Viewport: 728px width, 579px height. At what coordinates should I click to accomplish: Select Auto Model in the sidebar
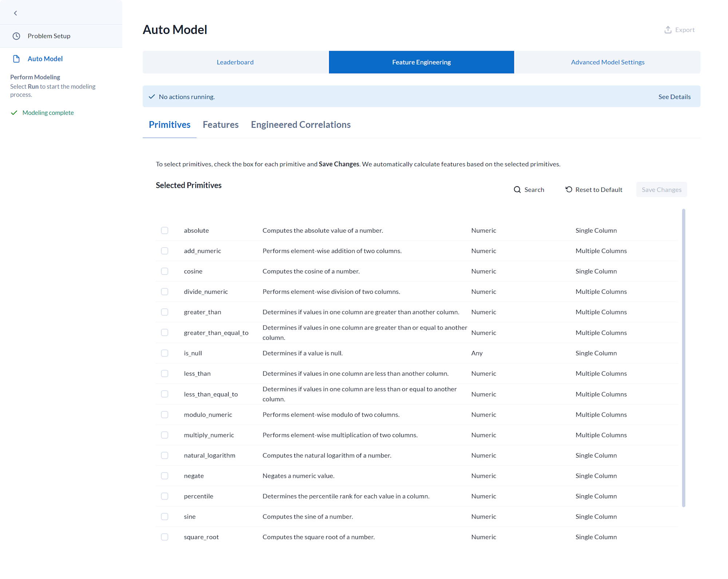click(45, 59)
